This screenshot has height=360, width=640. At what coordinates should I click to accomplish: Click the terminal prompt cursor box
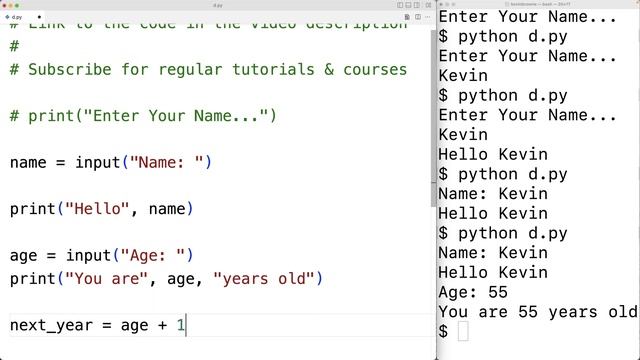click(463, 331)
